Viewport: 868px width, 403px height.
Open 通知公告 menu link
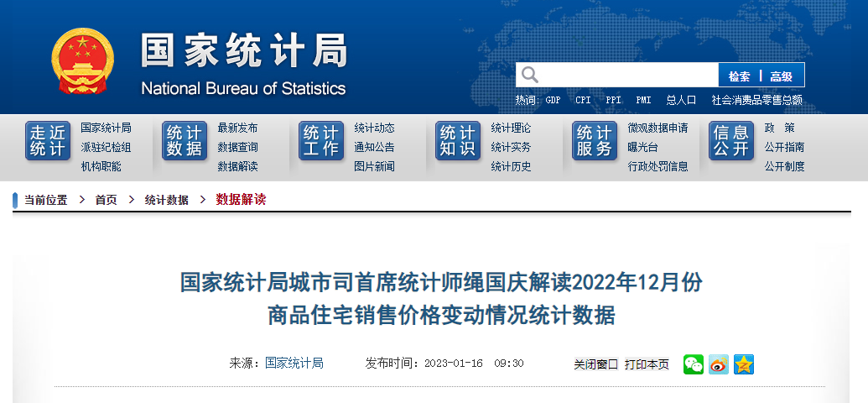coord(374,147)
